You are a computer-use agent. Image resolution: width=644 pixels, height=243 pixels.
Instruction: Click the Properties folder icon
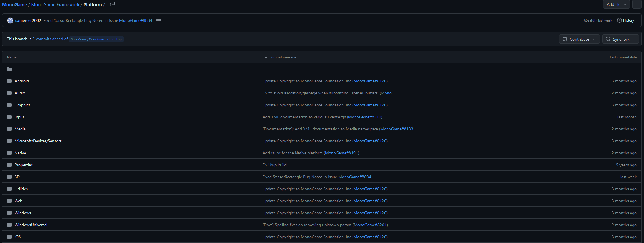coord(9,165)
